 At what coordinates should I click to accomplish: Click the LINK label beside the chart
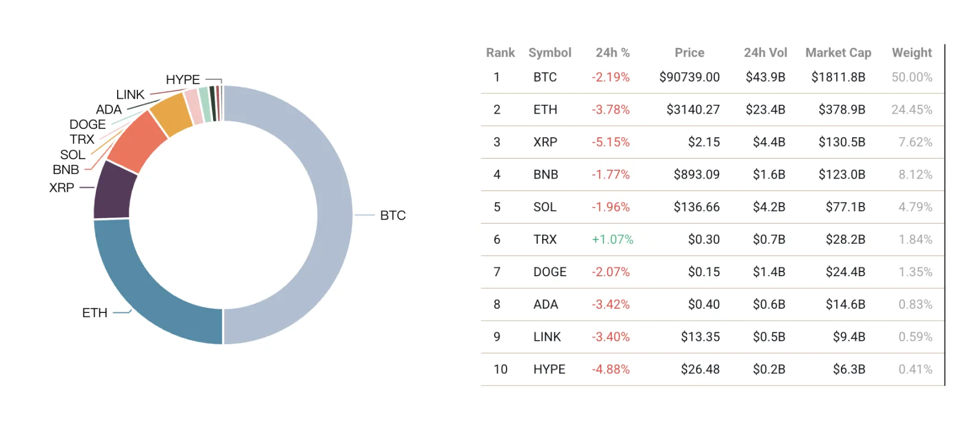tap(130, 95)
